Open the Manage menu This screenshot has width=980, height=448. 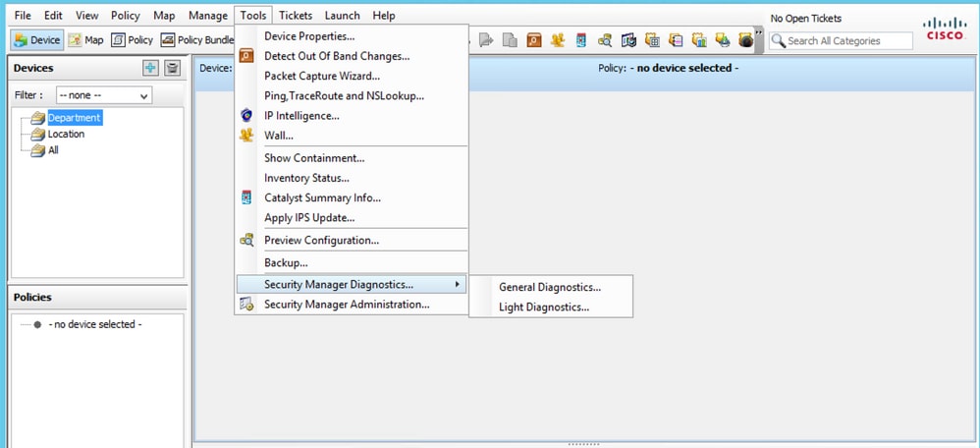pos(208,16)
